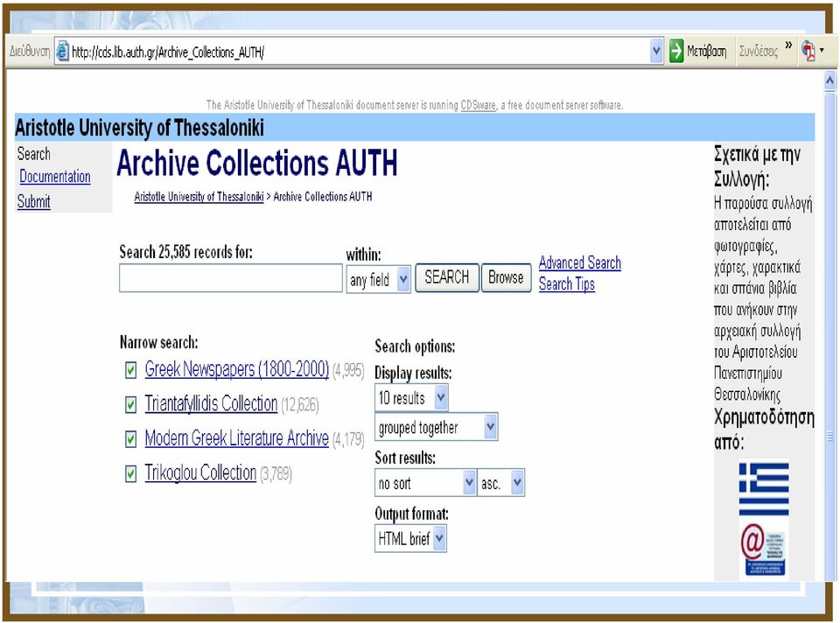The height and width of the screenshot is (623, 840).
Task: Click the 'Διεύθυνση' address bar label
Action: 30,52
